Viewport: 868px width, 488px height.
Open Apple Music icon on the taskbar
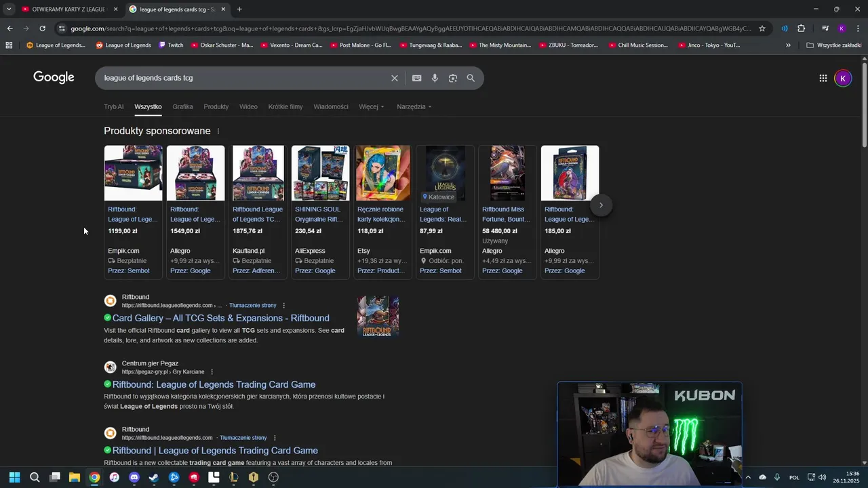(115, 477)
